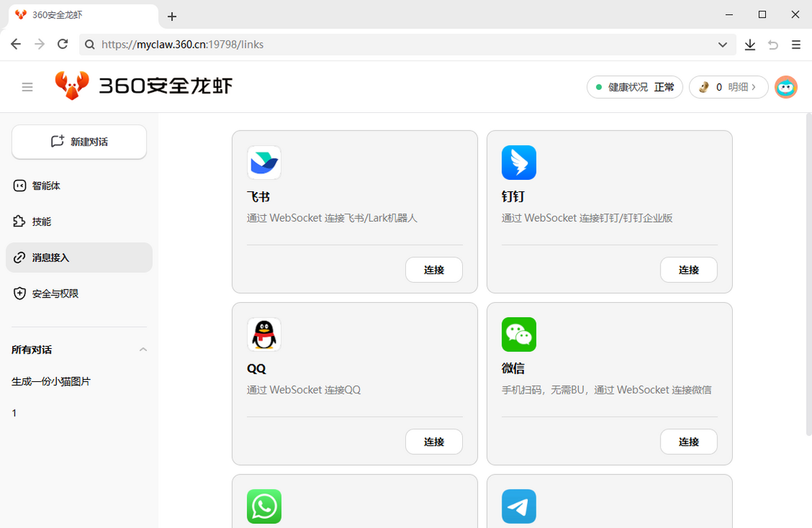Click the 钉钉 (DingTalk) app icon
This screenshot has height=528, width=812.
(x=519, y=162)
